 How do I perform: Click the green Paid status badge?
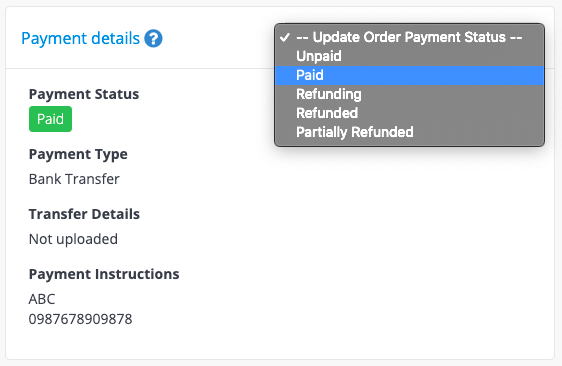(51, 119)
